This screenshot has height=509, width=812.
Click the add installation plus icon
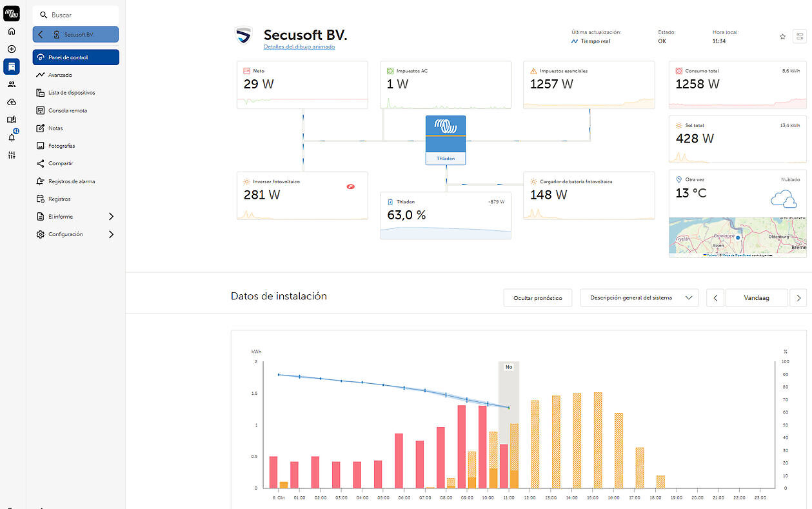(x=12, y=49)
